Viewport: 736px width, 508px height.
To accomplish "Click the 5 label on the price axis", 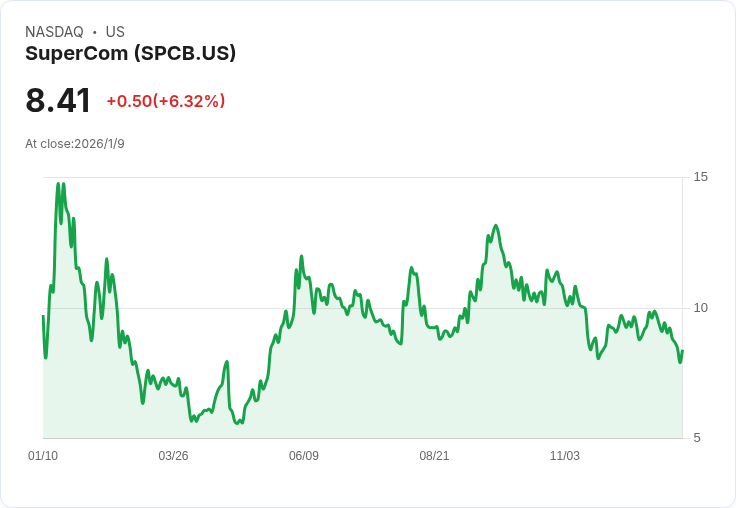I will 697,438.
